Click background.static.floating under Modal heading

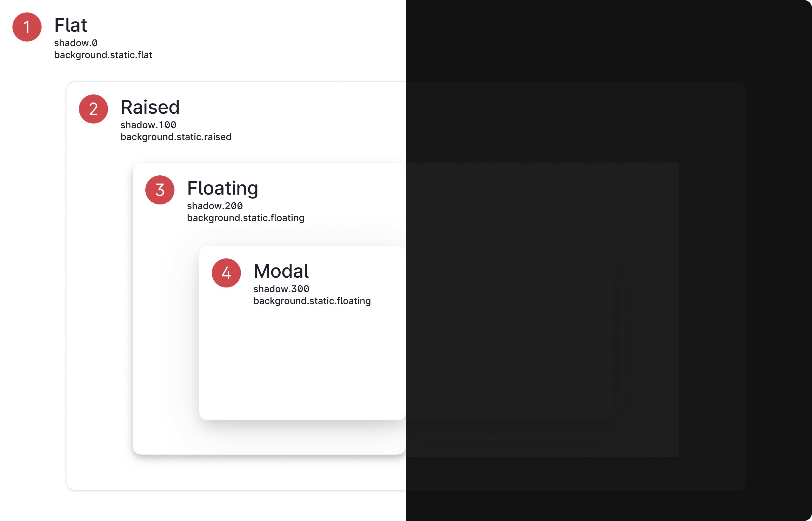(x=312, y=301)
